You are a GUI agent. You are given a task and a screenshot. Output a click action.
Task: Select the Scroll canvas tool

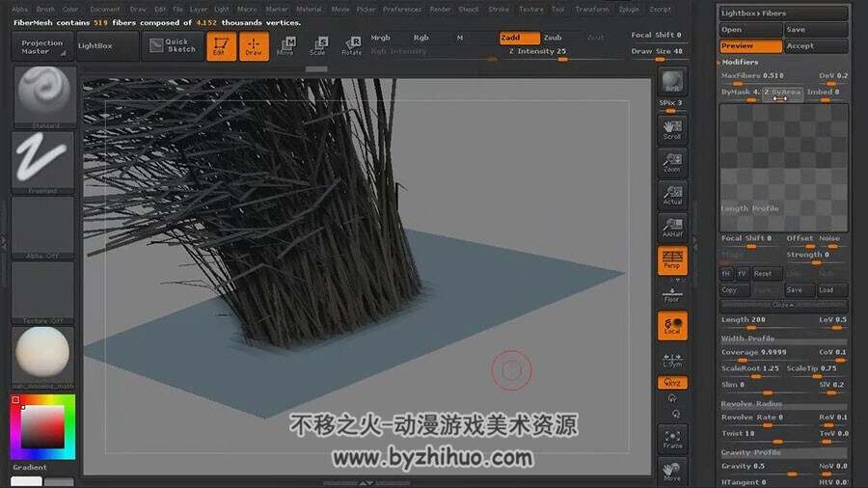tap(672, 130)
